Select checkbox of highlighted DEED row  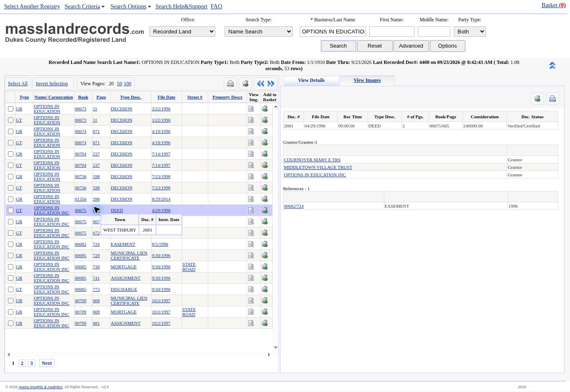11,210
